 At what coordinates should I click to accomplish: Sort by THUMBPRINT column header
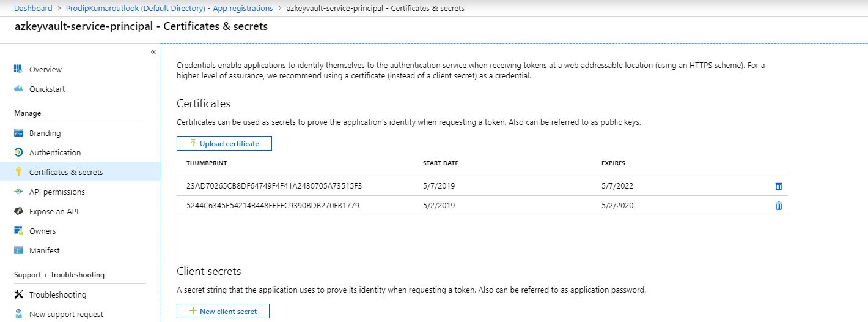(x=207, y=163)
